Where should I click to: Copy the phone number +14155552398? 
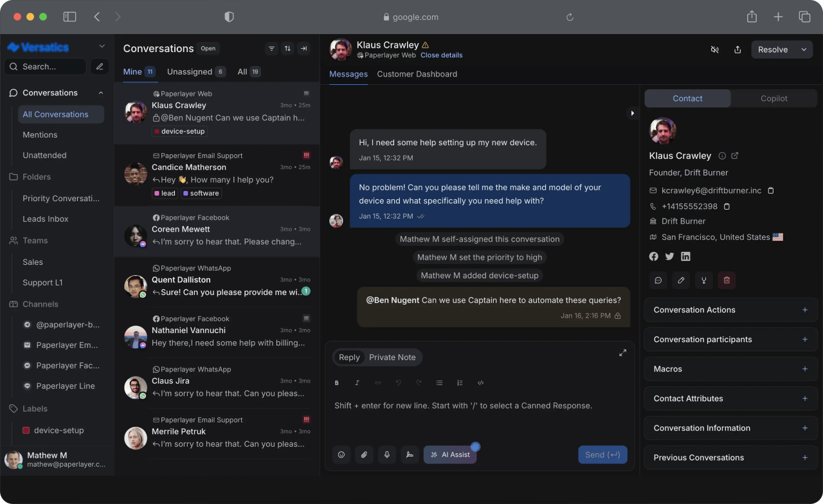727,206
